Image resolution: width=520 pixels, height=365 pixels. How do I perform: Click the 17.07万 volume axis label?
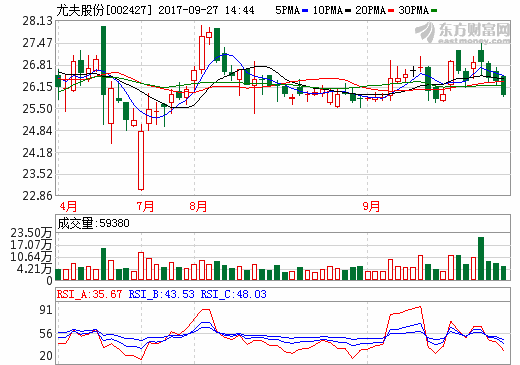coord(31,245)
